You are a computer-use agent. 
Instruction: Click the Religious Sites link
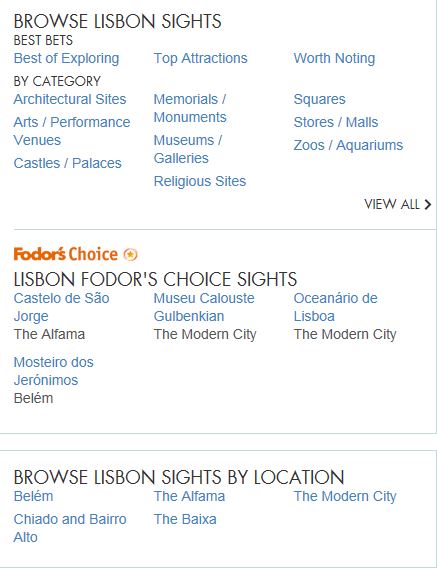(200, 181)
